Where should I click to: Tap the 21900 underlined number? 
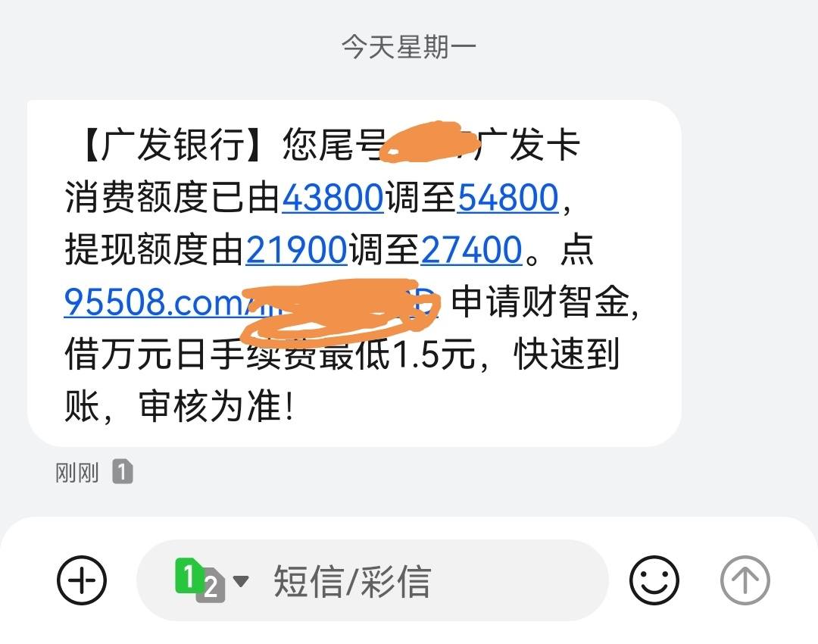296,249
